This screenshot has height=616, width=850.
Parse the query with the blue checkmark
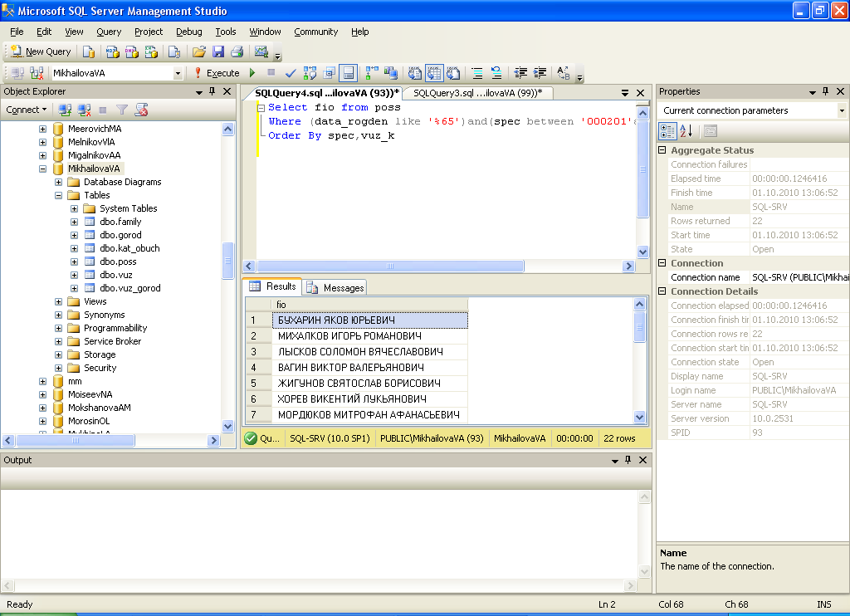291,73
